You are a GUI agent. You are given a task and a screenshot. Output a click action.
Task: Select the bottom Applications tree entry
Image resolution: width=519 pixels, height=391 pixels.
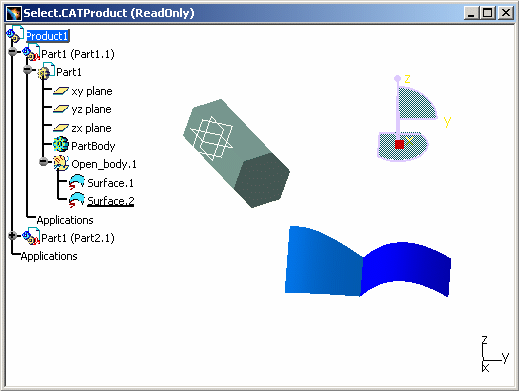(x=49, y=256)
